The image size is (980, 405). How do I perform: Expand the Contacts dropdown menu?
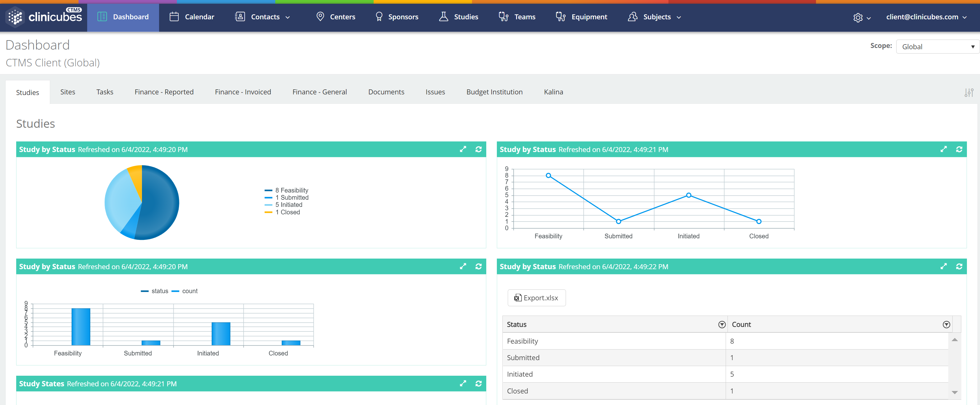point(262,17)
